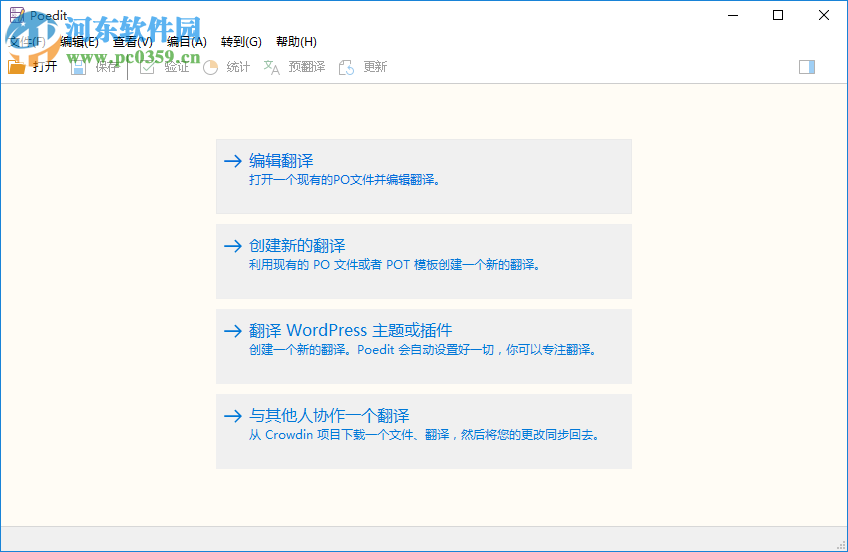
Task: Choose 创建新的翻译 option
Action: pyautogui.click(x=424, y=261)
